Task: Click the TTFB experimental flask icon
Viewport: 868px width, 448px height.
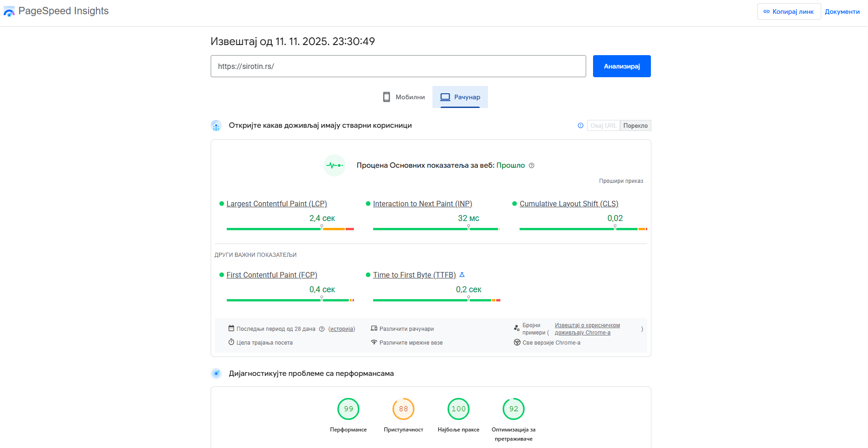Action: tap(462, 275)
